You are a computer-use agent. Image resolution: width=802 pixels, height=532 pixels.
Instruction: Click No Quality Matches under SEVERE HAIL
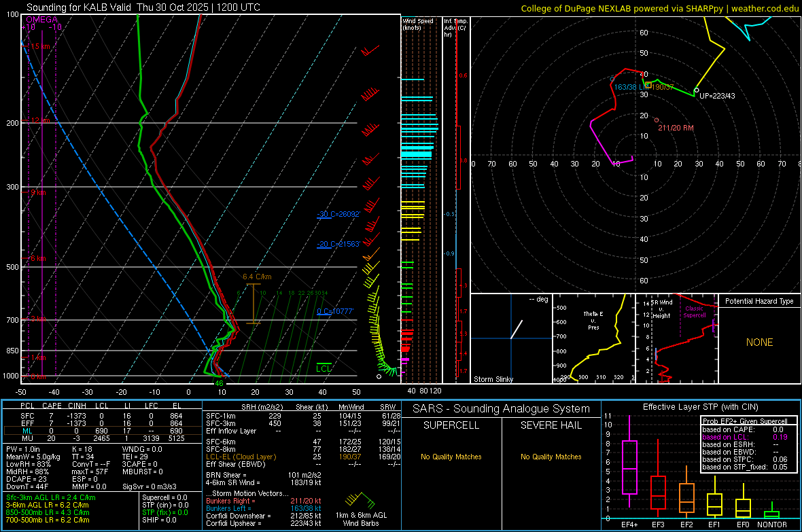551,457
